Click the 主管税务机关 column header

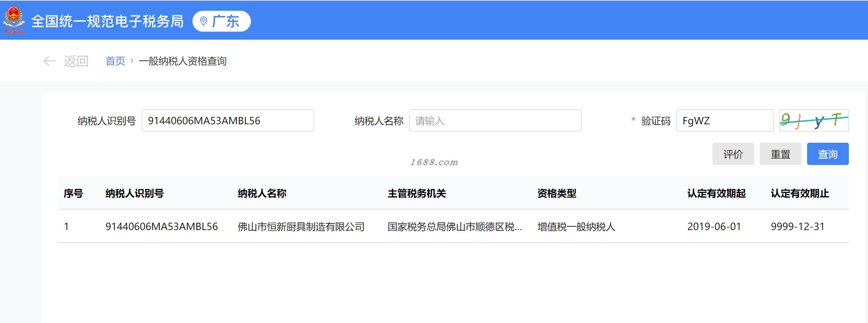tap(417, 193)
